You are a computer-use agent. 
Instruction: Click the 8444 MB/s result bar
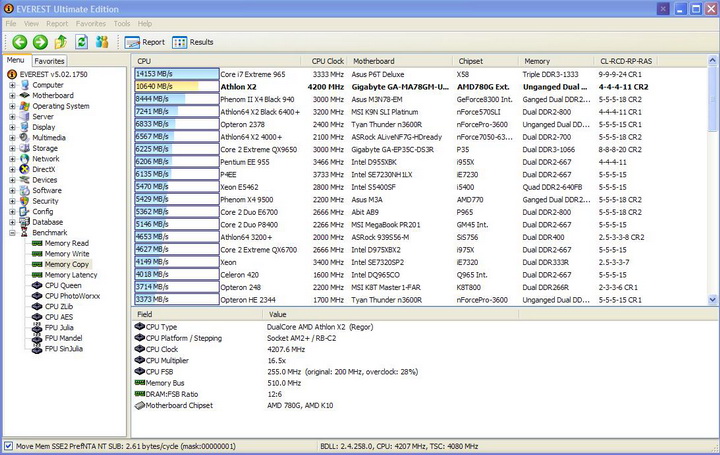click(177, 99)
